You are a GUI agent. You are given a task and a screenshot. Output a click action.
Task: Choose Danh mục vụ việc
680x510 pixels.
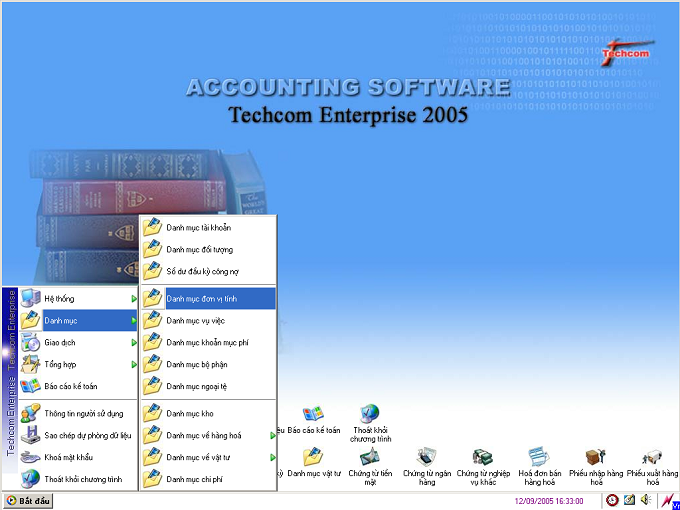pos(209,320)
